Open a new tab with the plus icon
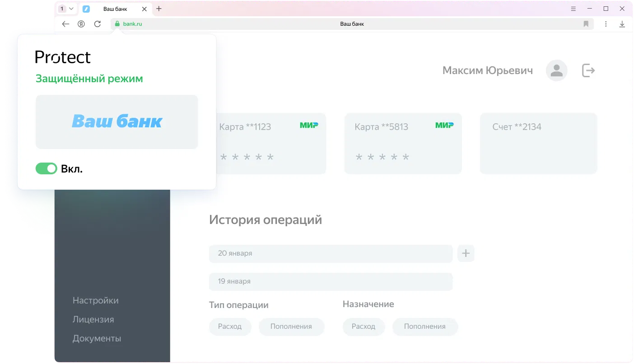Image resolution: width=634 pixels, height=364 pixels. click(x=159, y=9)
